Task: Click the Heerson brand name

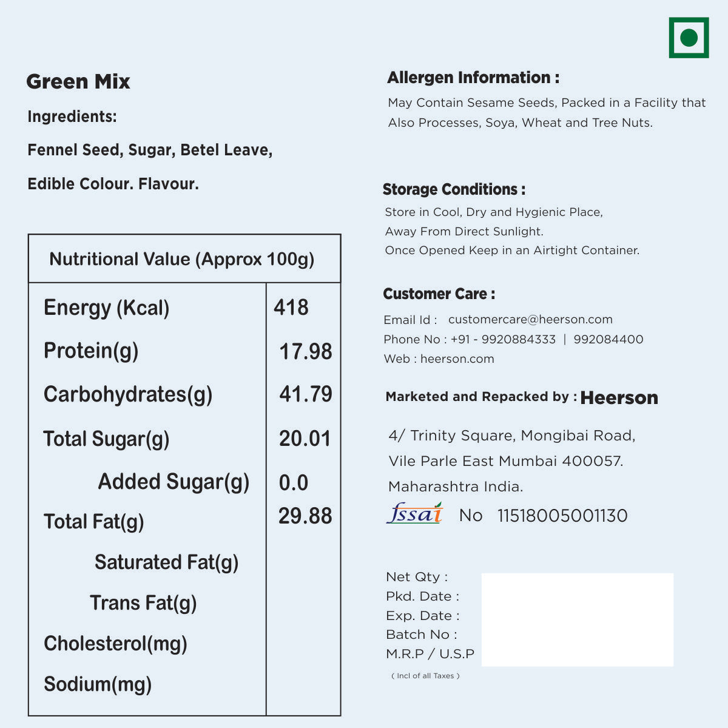Action: coord(619,398)
